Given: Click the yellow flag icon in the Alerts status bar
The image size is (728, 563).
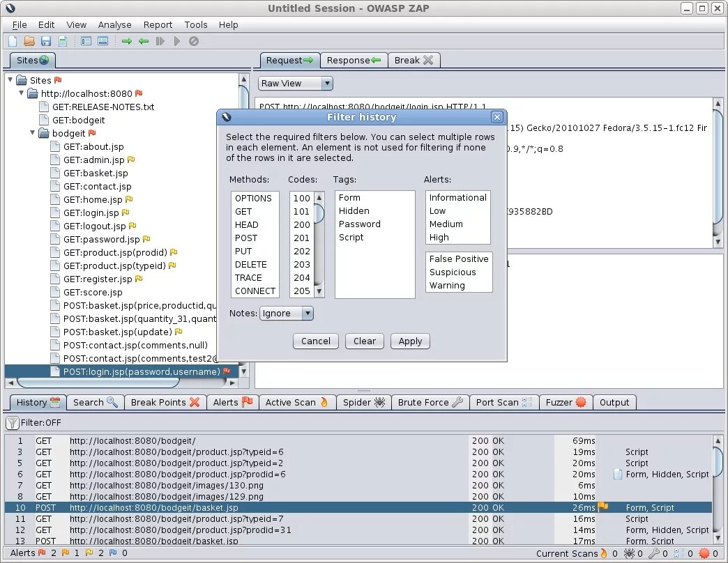Looking at the screenshot, I should click(89, 553).
